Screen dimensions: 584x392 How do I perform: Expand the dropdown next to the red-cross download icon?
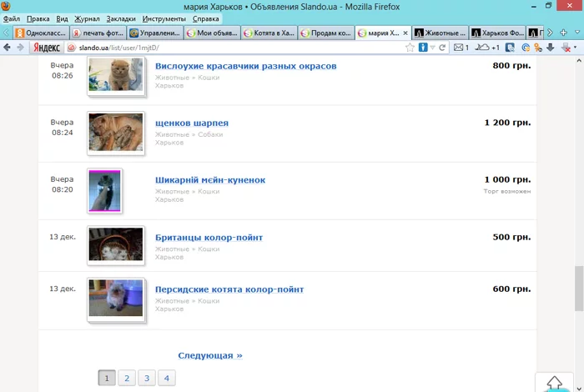click(x=576, y=48)
